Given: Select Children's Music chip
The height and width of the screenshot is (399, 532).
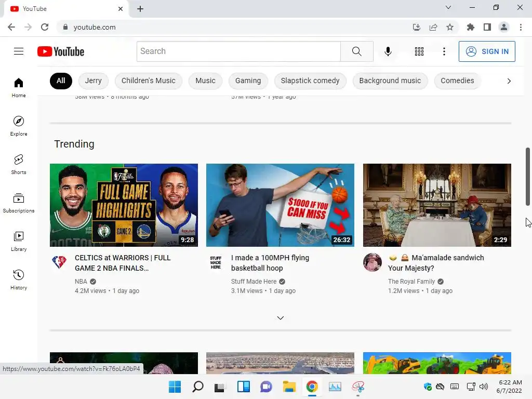Looking at the screenshot, I should pos(149,81).
